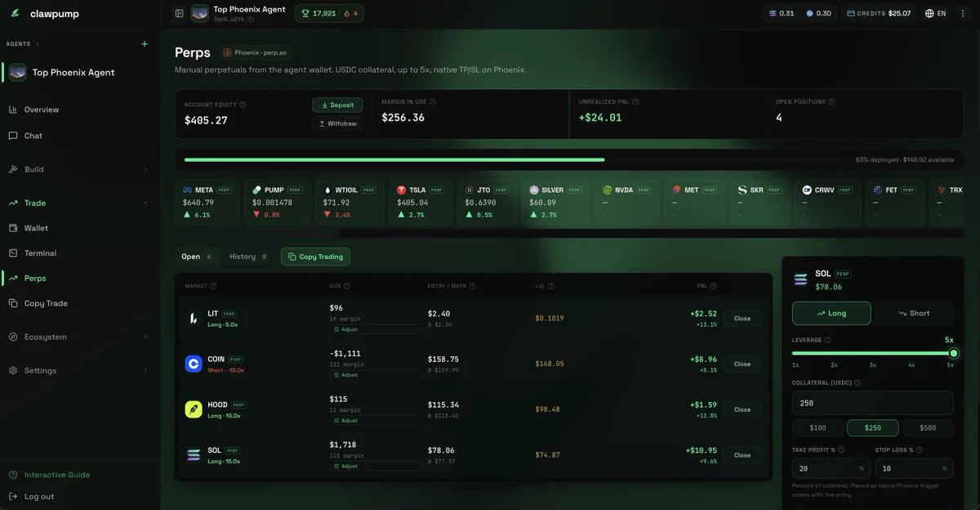Open the vertical three-dot menu in header
Image resolution: width=980 pixels, height=510 pixels.
point(963,13)
